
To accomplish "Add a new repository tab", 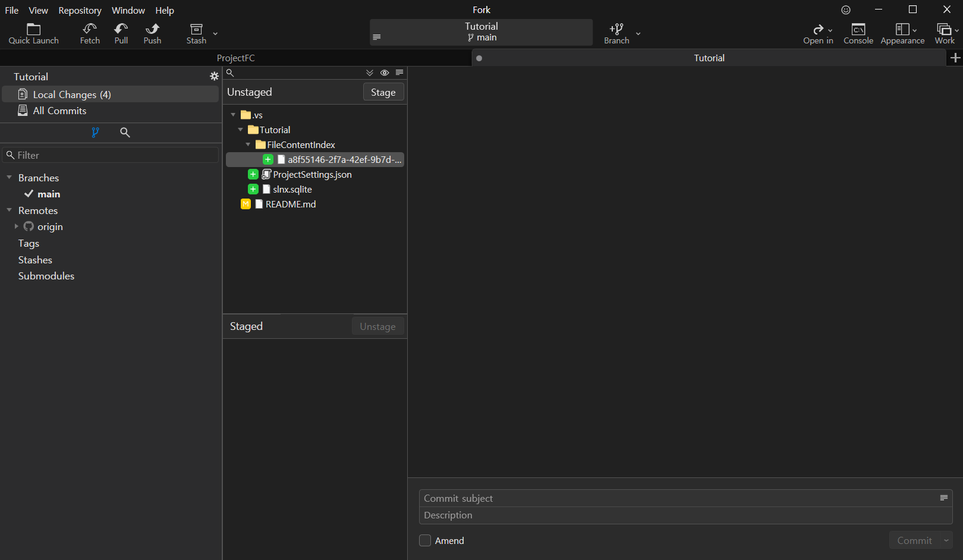I will (x=955, y=58).
